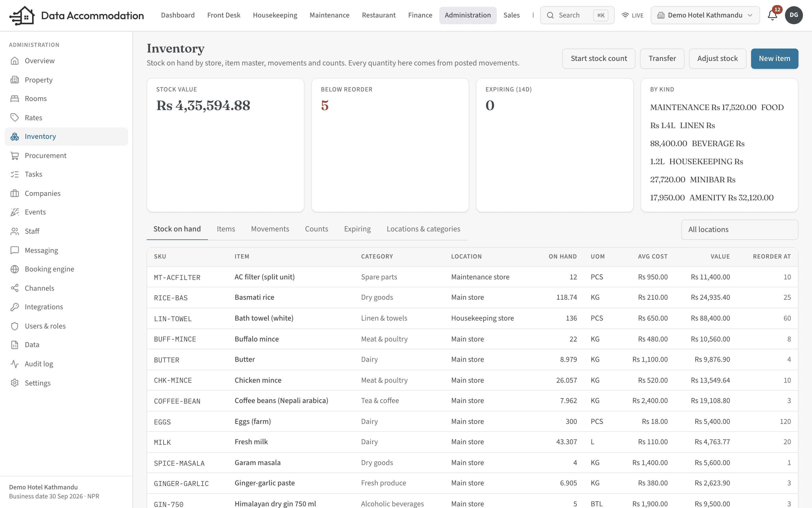
Task: Click the Overview home icon in sidebar
Action: 14,61
